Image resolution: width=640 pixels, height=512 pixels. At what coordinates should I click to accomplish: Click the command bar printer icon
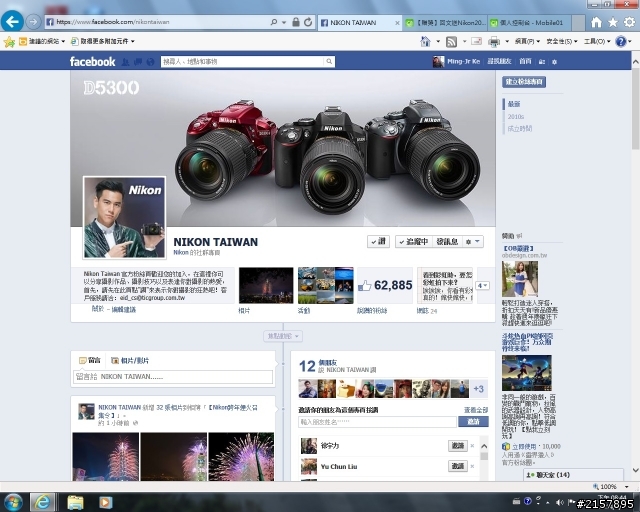point(494,41)
